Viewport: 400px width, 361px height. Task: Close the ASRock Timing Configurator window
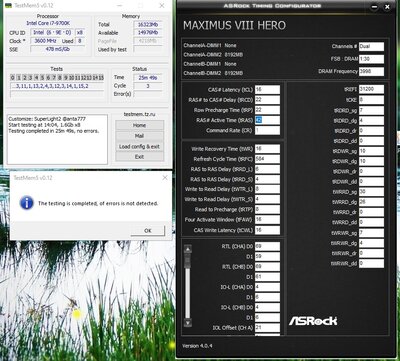pos(387,7)
